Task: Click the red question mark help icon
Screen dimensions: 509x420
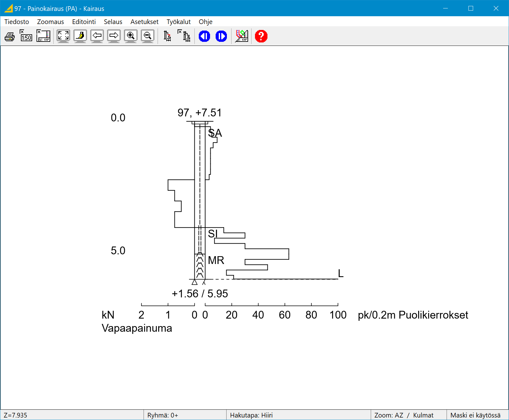Action: [261, 36]
